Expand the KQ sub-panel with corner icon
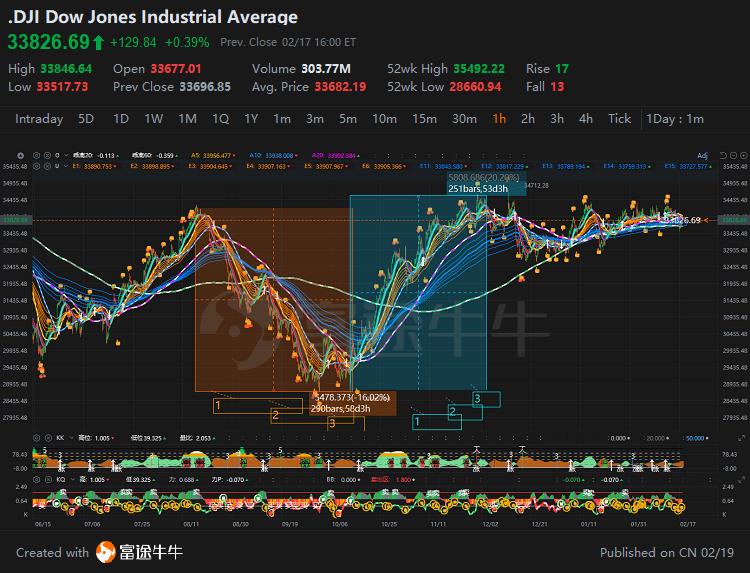Viewport: 750px width, 573px height. pyautogui.click(x=741, y=479)
